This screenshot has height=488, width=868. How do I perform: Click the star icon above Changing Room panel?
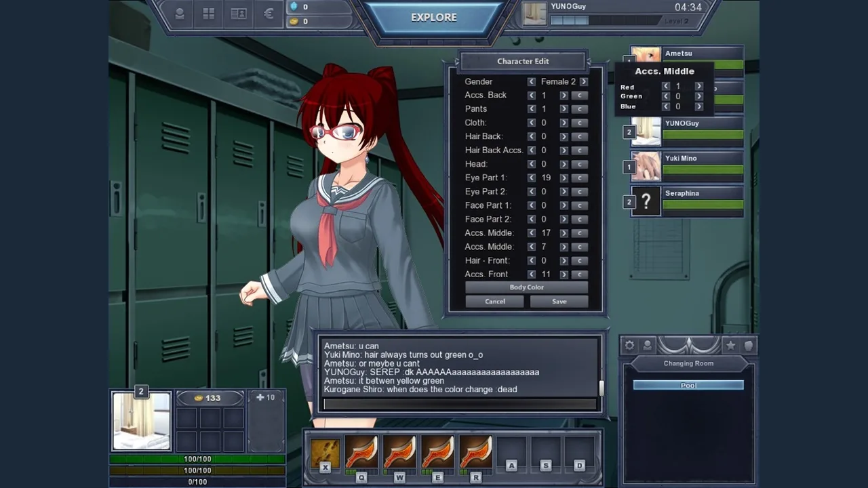[x=730, y=346]
